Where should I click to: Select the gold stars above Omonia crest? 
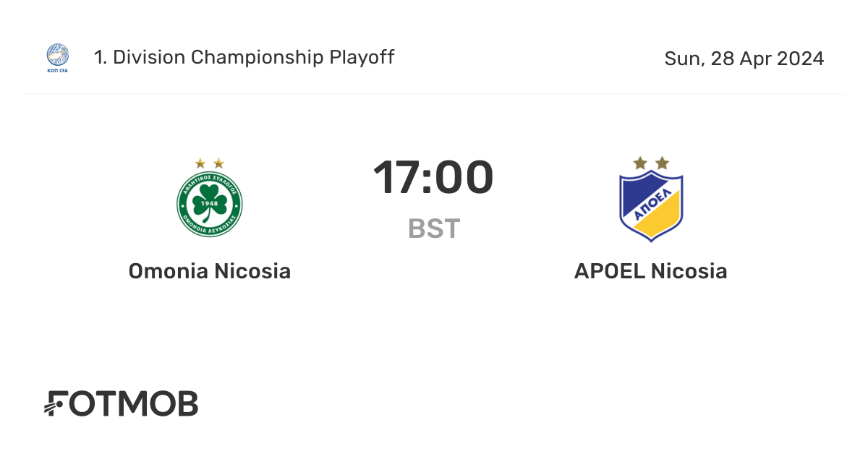(210, 163)
